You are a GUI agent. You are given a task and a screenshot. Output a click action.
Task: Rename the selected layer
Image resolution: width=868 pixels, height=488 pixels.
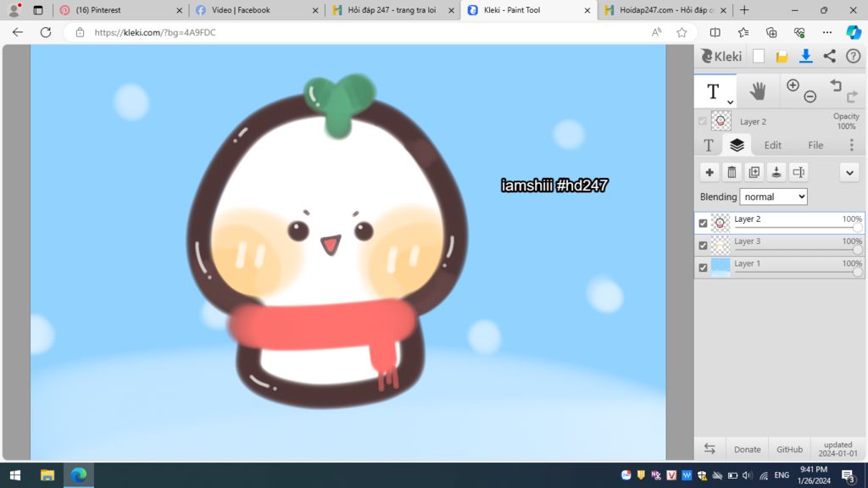click(x=798, y=173)
